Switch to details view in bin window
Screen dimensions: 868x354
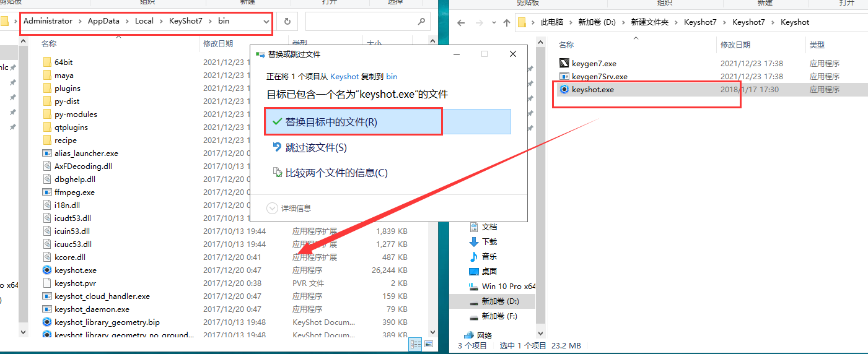point(416,344)
